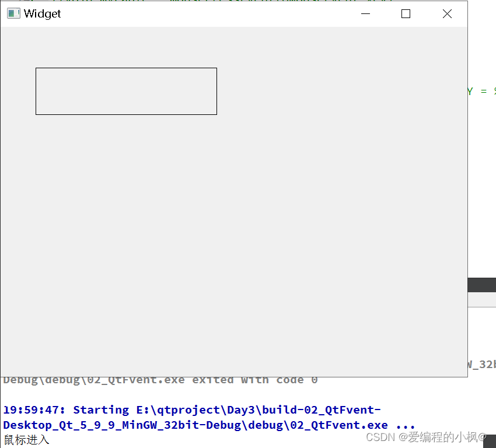This screenshot has height=448, width=496.
Task: Click the 'Widget' window title text
Action: pos(42,14)
